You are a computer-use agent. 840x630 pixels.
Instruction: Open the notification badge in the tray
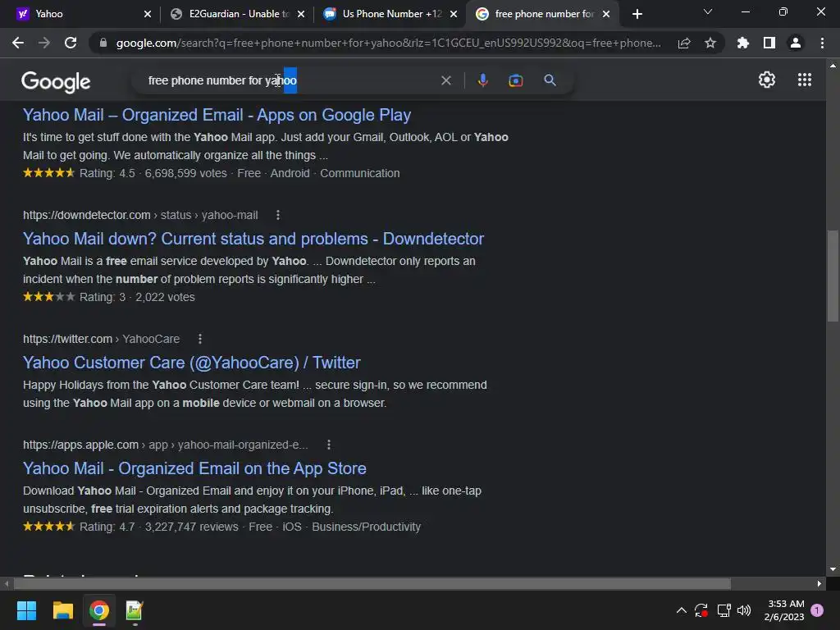click(x=817, y=610)
